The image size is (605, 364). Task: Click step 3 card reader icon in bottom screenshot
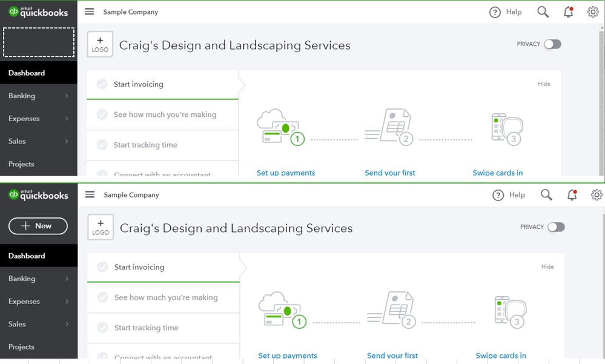[x=511, y=313]
